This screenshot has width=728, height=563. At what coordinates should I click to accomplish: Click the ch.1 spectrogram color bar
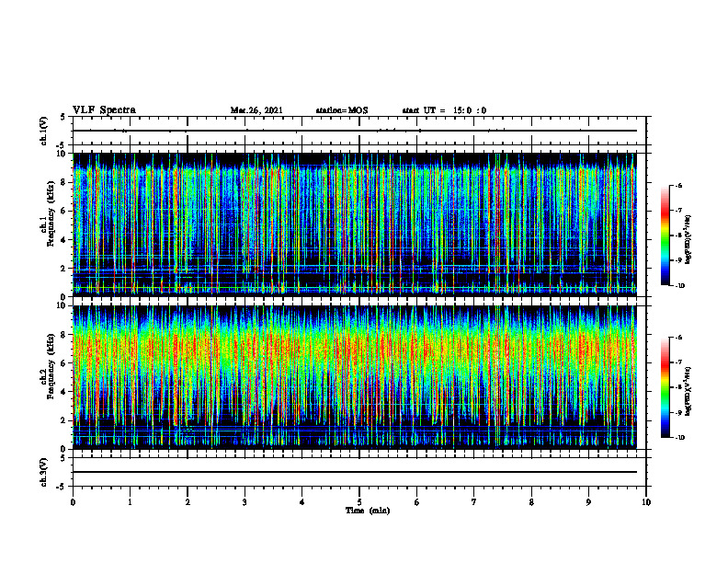click(x=665, y=236)
